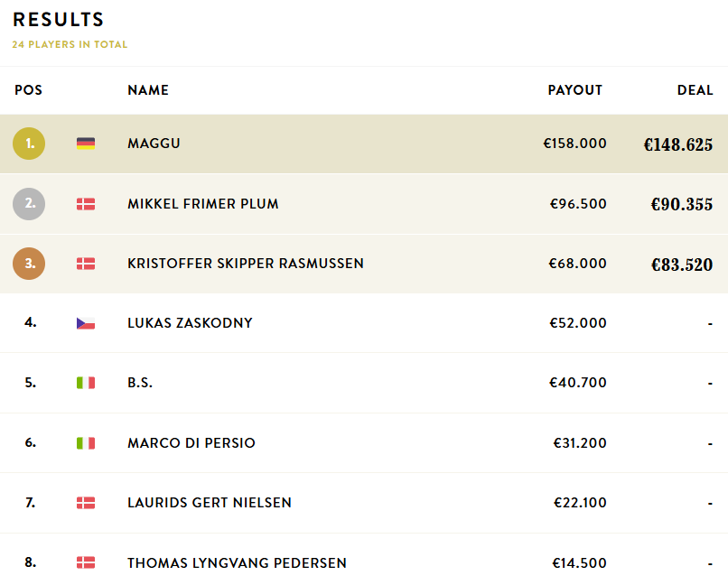Click the Danish flag beside Thomas Lyngvang Pedersen
The image size is (728, 585).
coord(86,562)
